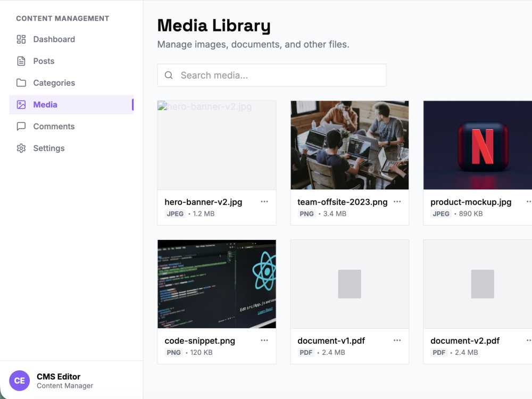
Task: Click the Media image icon in sidebar
Action: click(x=21, y=104)
